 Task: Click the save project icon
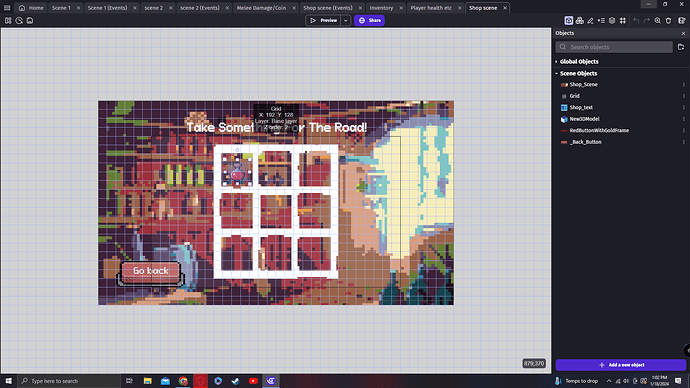tap(30, 20)
